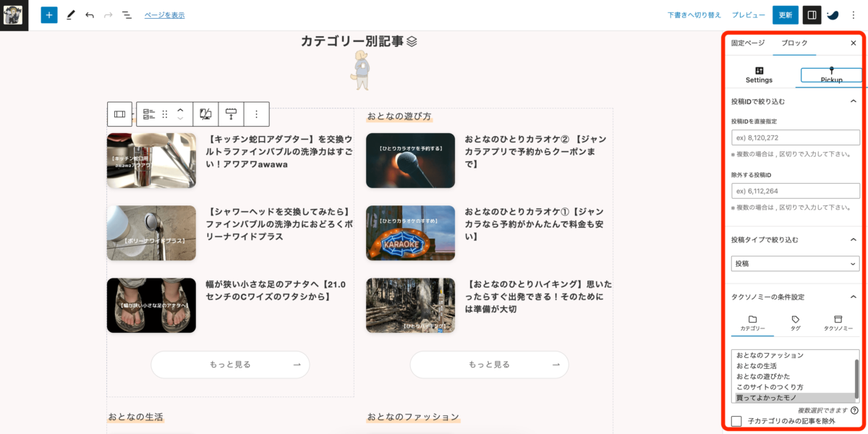The image size is (868, 434).
Task: Click the キッチン蛇口用 faucet thumbnail
Action: (151, 161)
